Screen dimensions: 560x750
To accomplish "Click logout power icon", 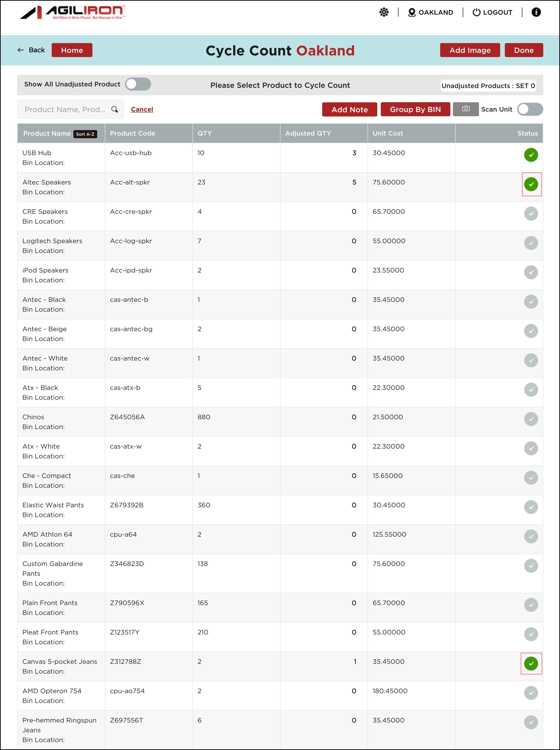I will coord(476,13).
